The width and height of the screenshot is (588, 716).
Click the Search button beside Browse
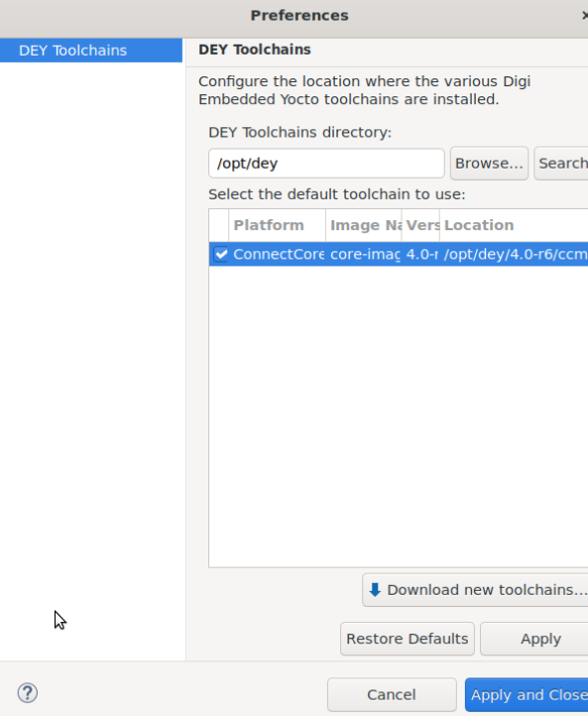561,164
